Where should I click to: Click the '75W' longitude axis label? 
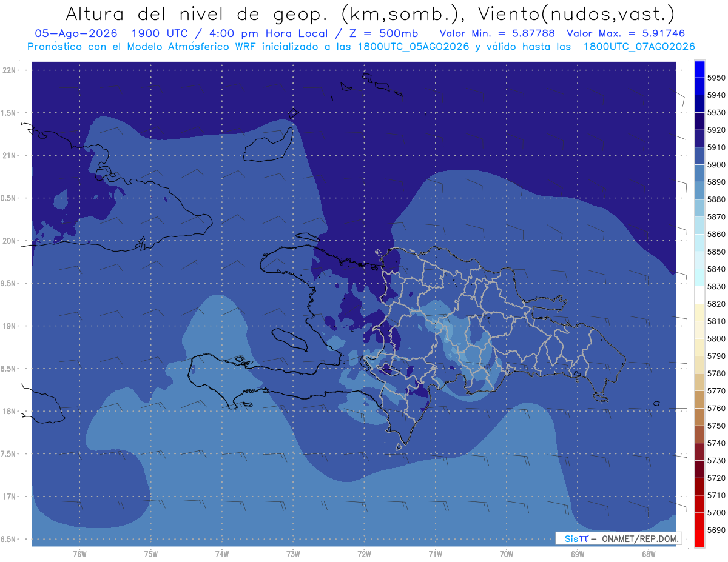(151, 554)
